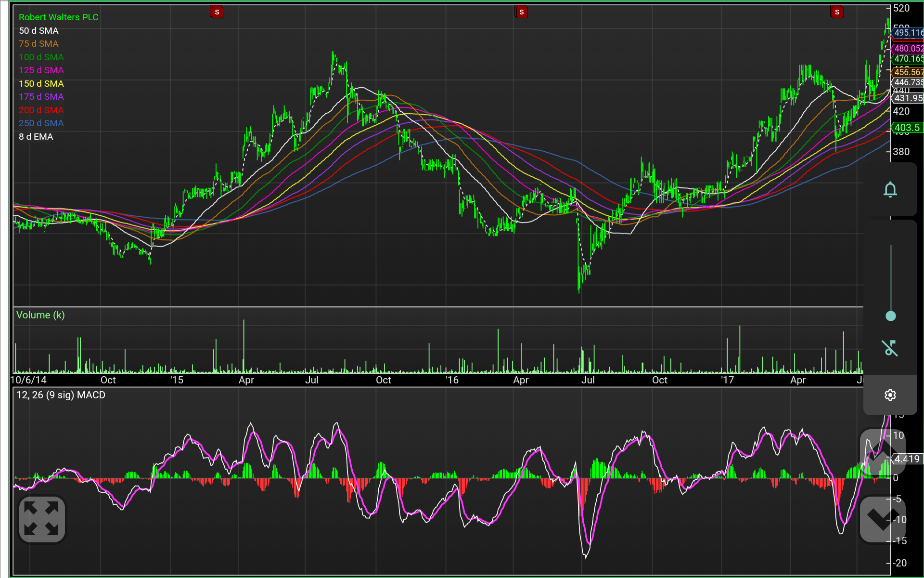Select 200 d SMA legend entry
The width and height of the screenshot is (924, 578).
click(41, 110)
